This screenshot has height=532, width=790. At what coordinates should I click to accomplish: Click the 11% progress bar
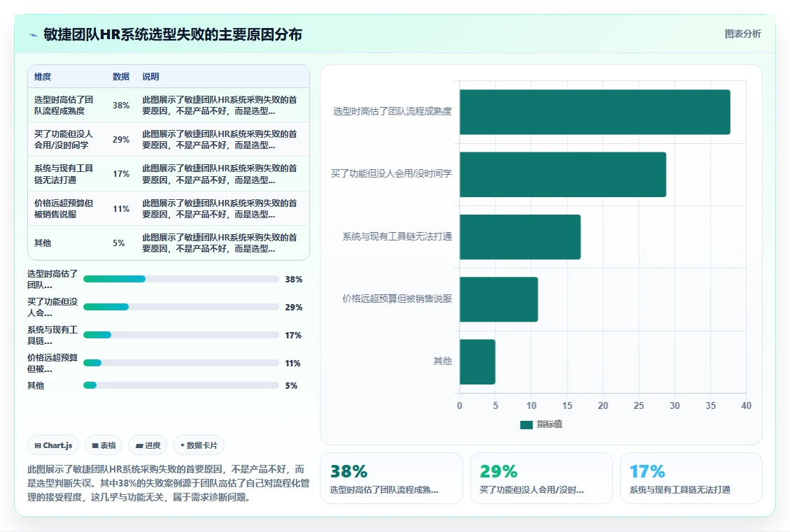pyautogui.click(x=181, y=363)
